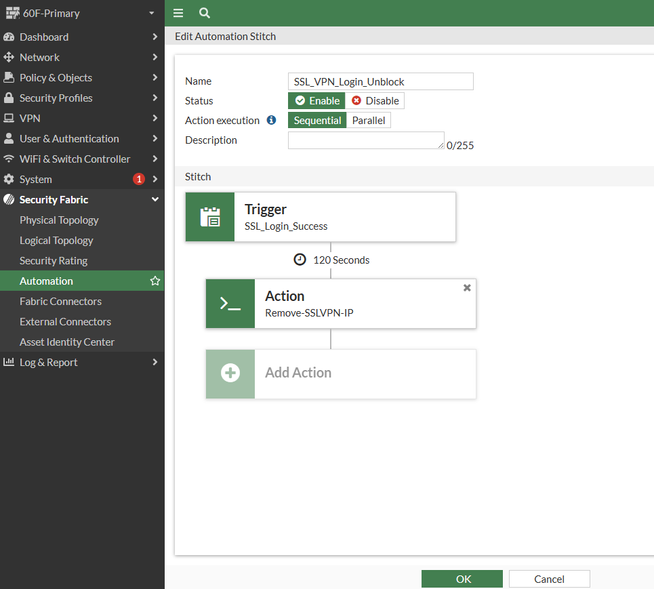Click the Action CLI script icon
The image size is (654, 589).
click(230, 304)
